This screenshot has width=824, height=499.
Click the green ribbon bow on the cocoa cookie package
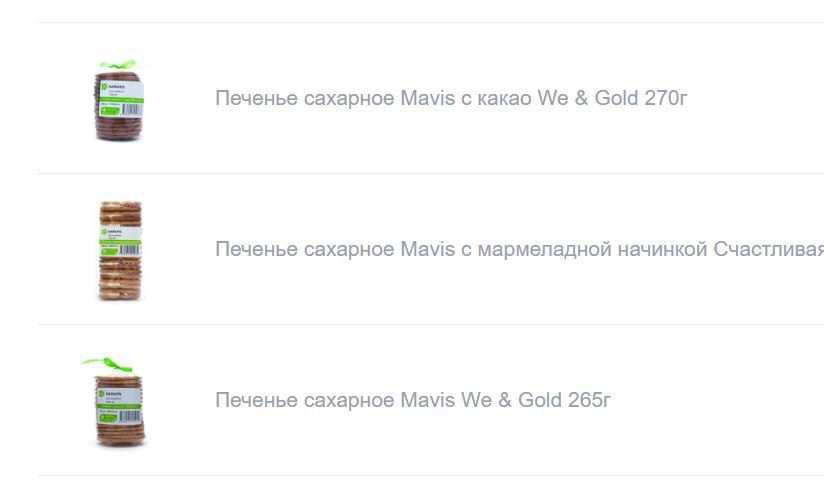click(x=118, y=65)
